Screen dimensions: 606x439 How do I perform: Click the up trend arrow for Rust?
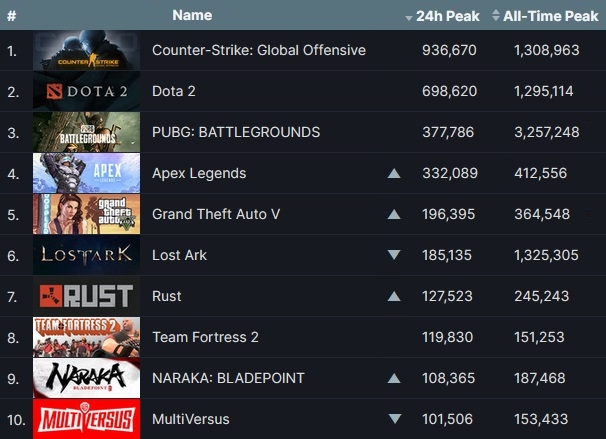point(394,296)
